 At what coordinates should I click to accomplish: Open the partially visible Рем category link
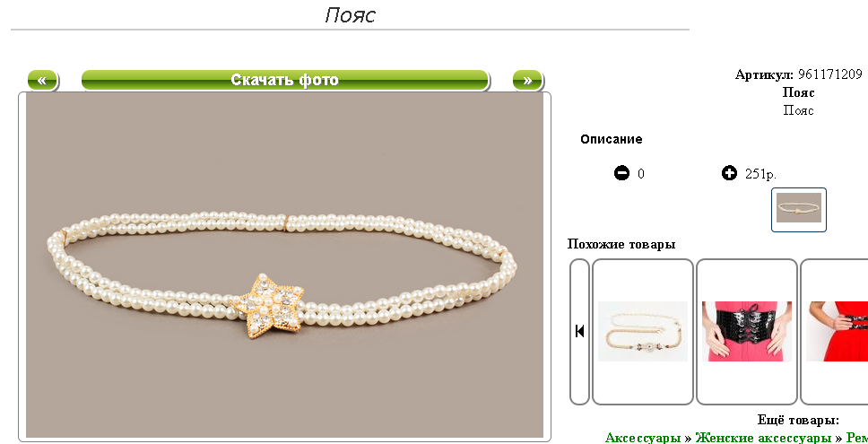(857, 438)
